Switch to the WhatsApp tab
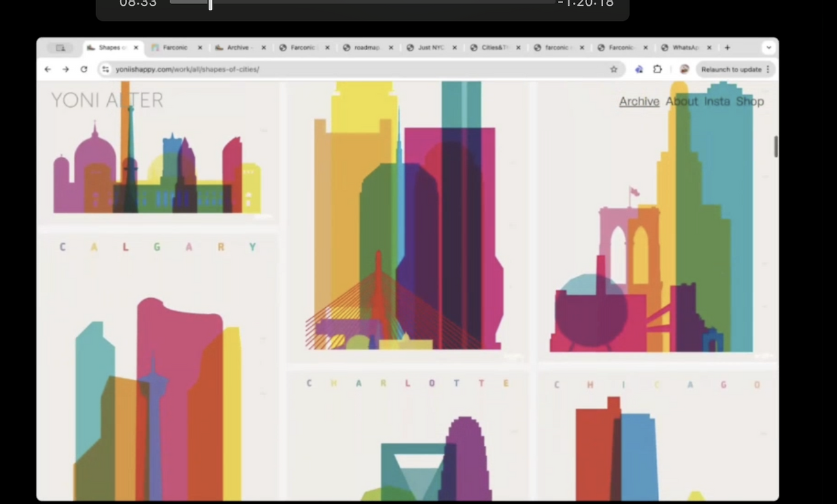This screenshot has width=837, height=504. [686, 48]
